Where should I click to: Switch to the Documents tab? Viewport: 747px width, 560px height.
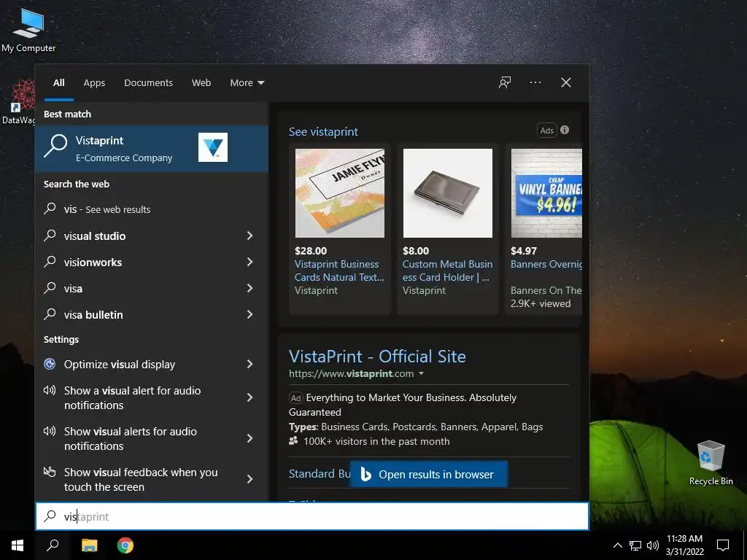(x=148, y=83)
